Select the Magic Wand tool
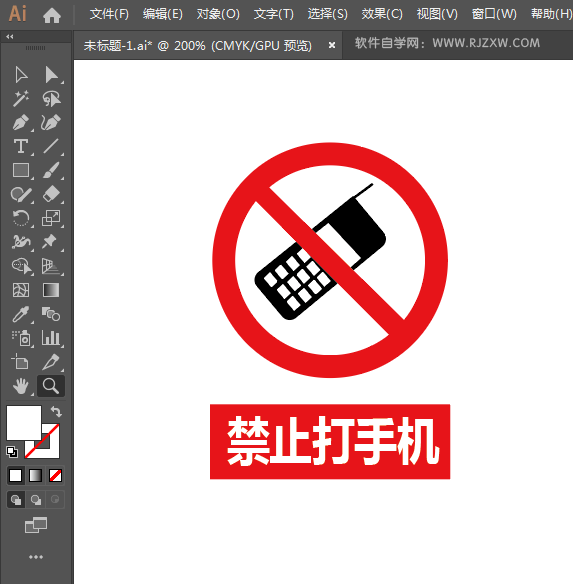 click(x=21, y=98)
